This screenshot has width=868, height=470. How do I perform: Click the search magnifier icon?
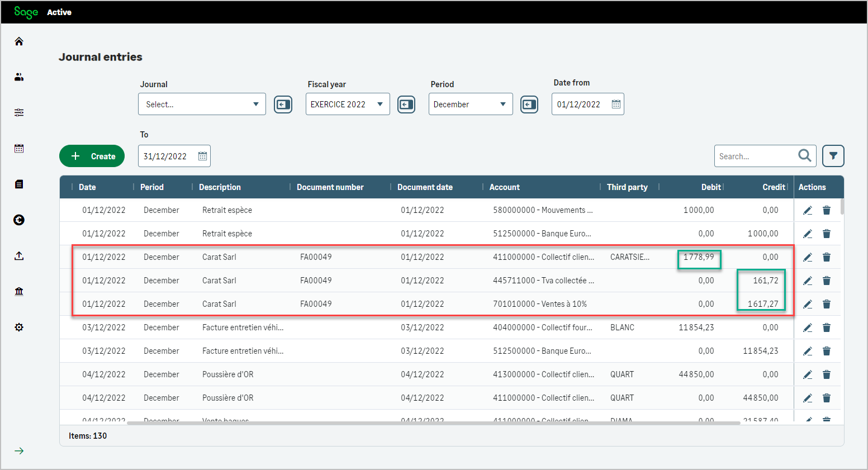[805, 156]
